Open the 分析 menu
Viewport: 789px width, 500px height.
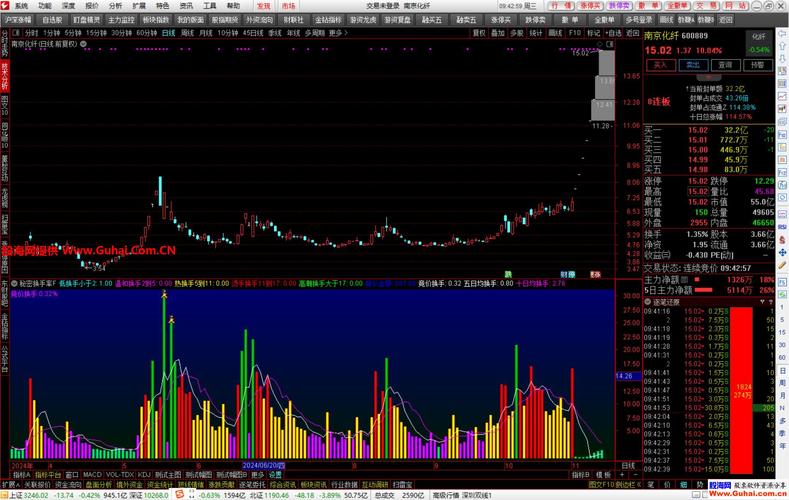coord(116,5)
